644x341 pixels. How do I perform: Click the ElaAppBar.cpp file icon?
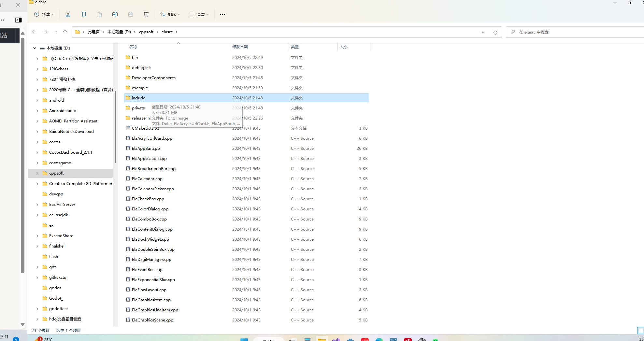(128, 148)
